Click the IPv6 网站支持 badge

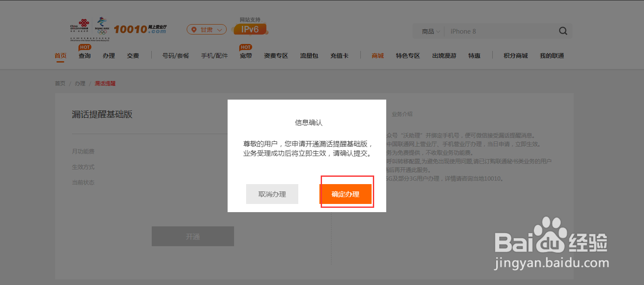(250, 26)
